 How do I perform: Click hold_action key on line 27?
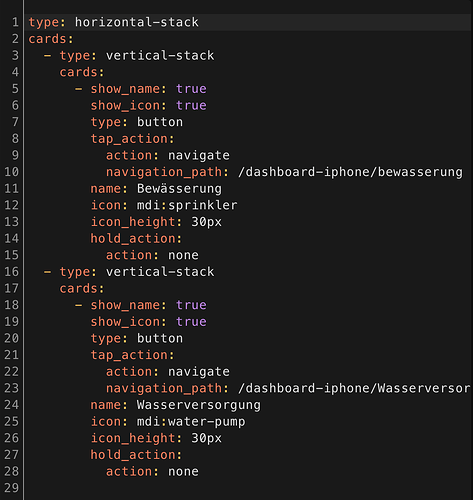coord(133,455)
